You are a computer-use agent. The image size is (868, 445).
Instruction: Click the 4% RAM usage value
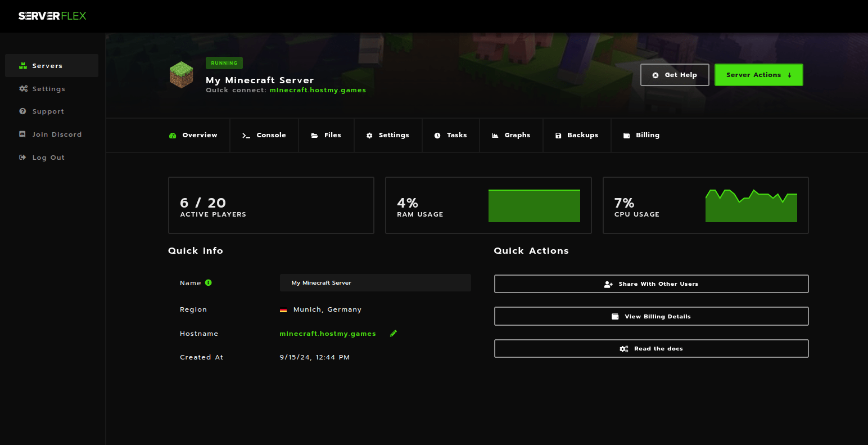coord(408,203)
